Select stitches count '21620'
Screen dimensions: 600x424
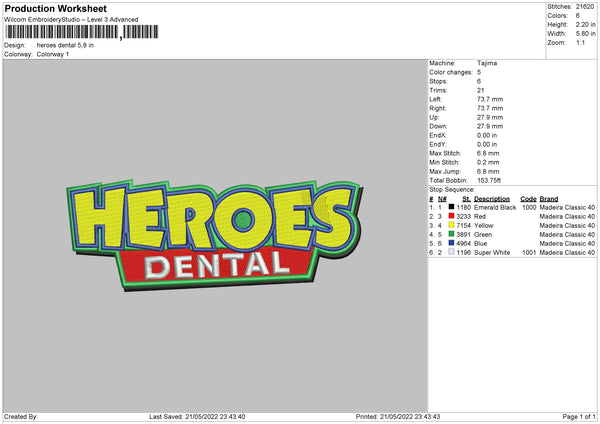(585, 7)
